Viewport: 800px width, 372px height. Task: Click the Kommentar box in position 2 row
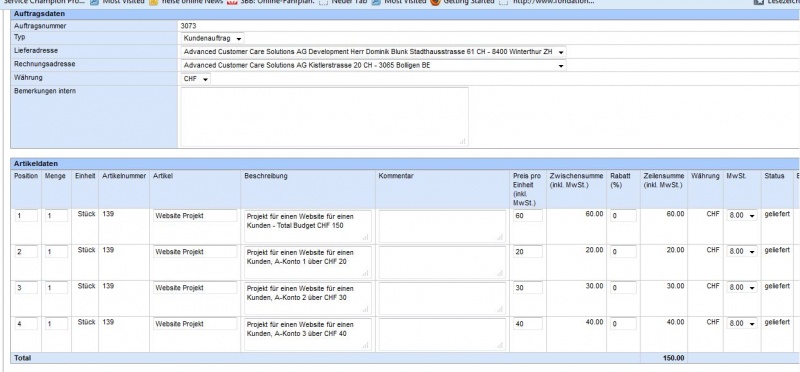tap(442, 262)
